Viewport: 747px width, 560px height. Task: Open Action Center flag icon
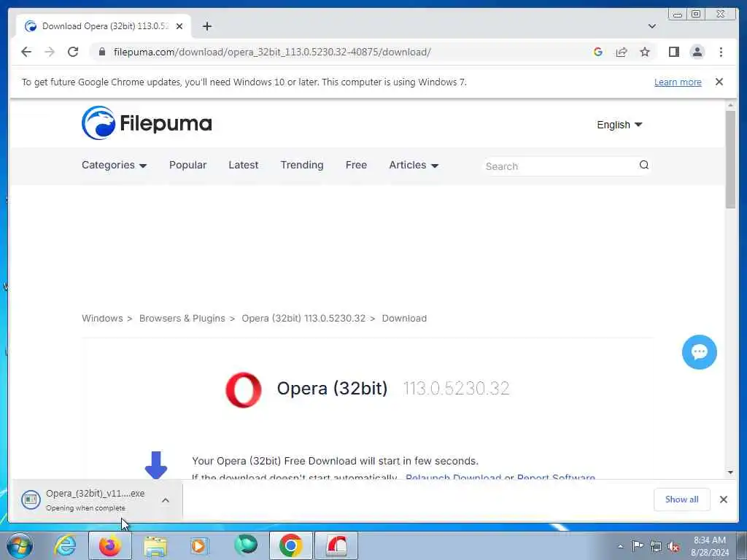point(637,545)
